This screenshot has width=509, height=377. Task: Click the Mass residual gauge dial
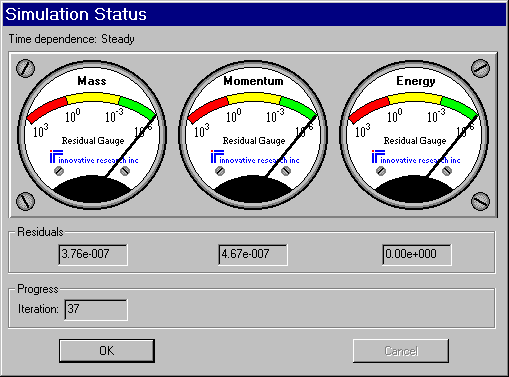point(92,135)
